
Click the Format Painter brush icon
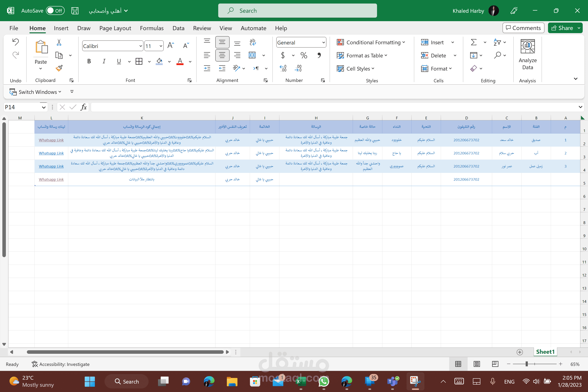[x=59, y=68]
